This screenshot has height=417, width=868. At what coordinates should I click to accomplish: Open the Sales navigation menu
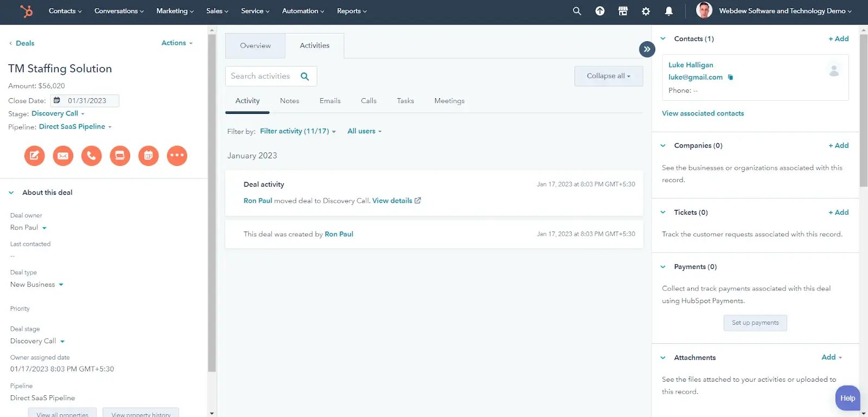point(218,11)
